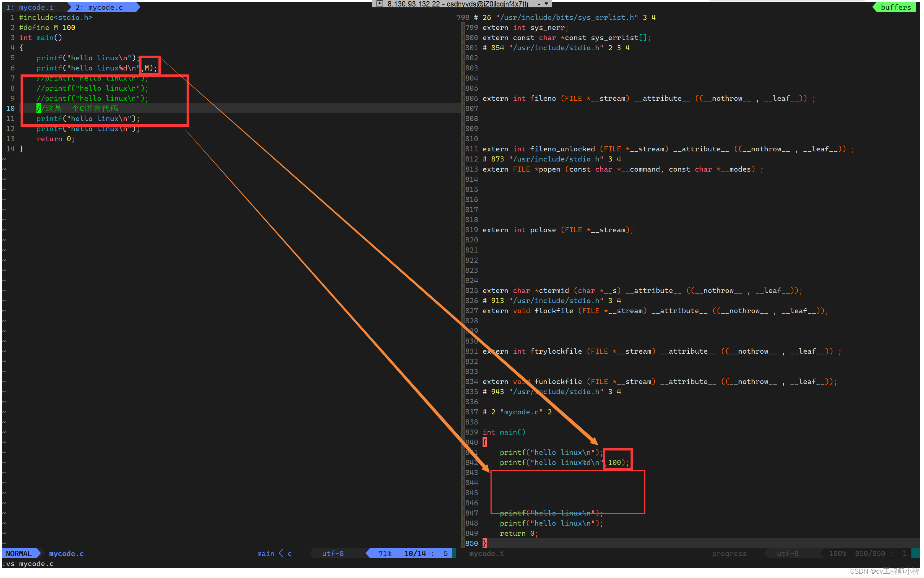This screenshot has width=924, height=578.
Task: Click the pin icon in the connection bar
Action: pos(380,4)
